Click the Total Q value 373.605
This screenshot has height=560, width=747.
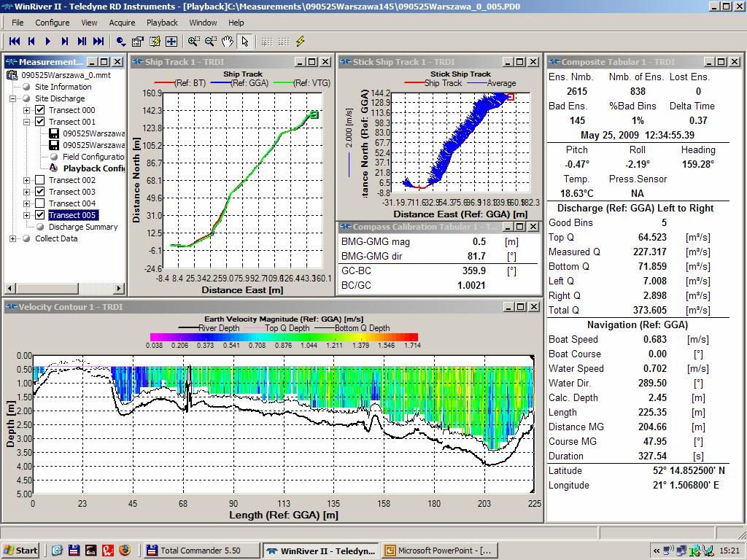(x=650, y=310)
